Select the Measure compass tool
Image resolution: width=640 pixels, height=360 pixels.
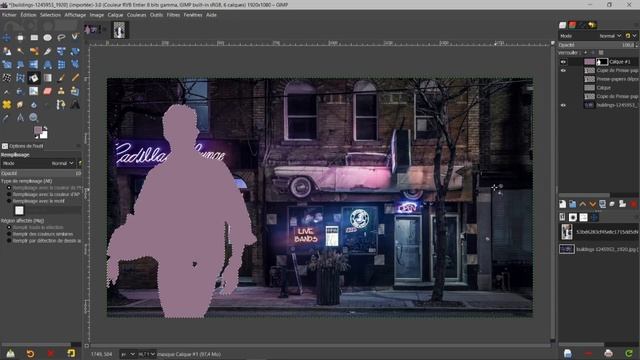[x=20, y=118]
